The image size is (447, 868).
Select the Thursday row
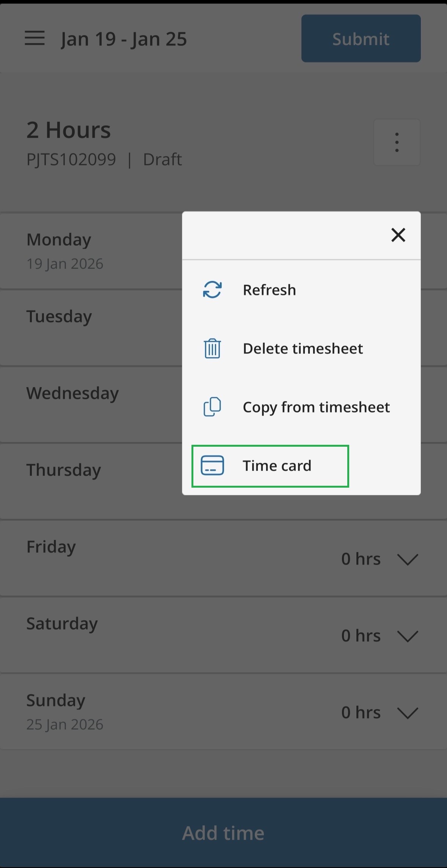tap(91, 481)
